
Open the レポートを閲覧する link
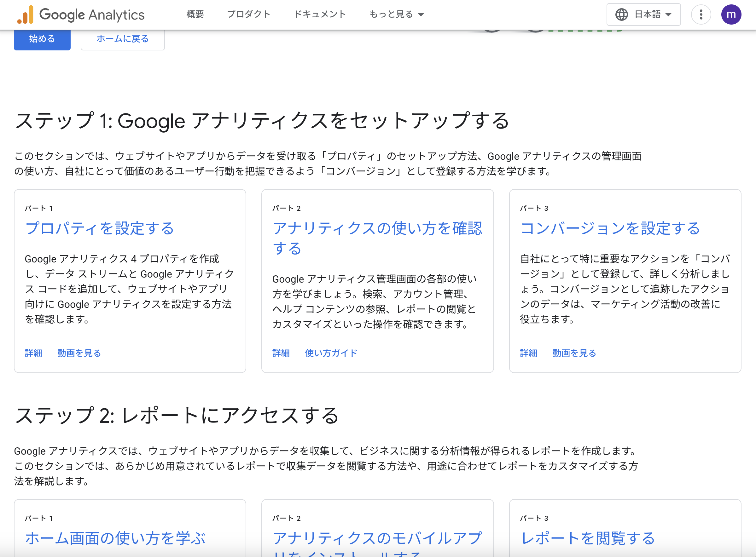tap(587, 538)
